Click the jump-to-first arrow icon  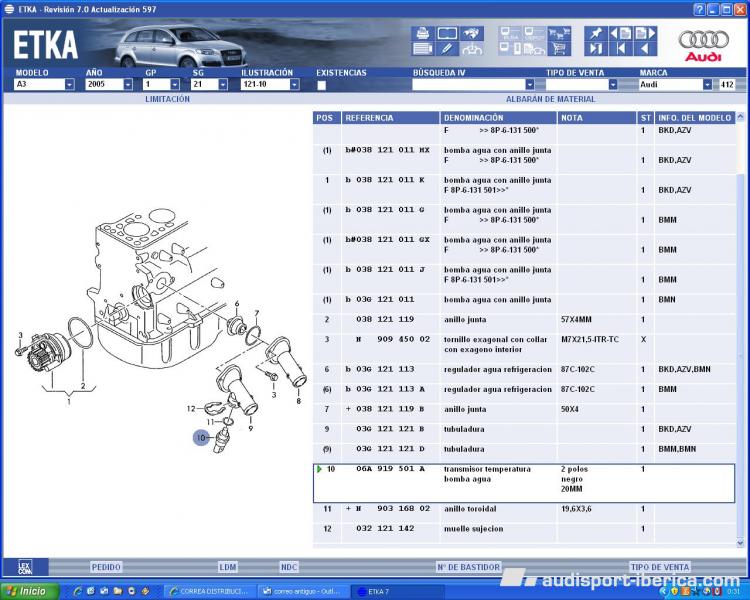(x=620, y=49)
